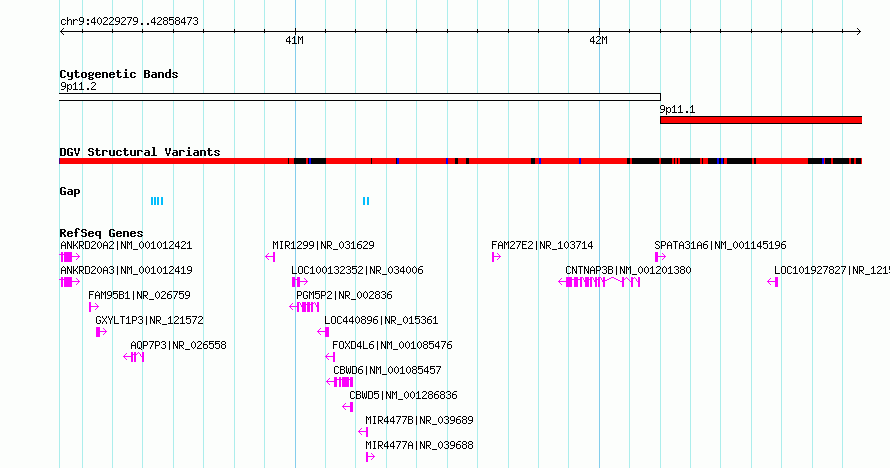Click the FOXD4L6|NM_001085476 label

[x=392, y=345]
